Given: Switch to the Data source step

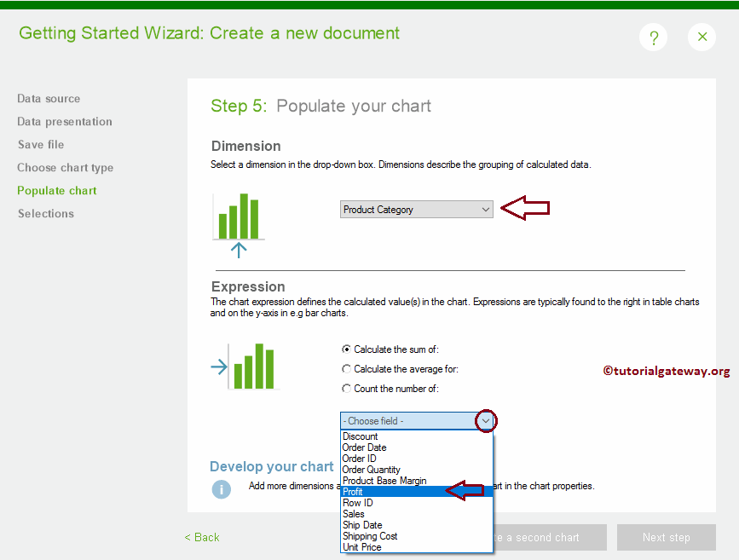Looking at the screenshot, I should [49, 98].
